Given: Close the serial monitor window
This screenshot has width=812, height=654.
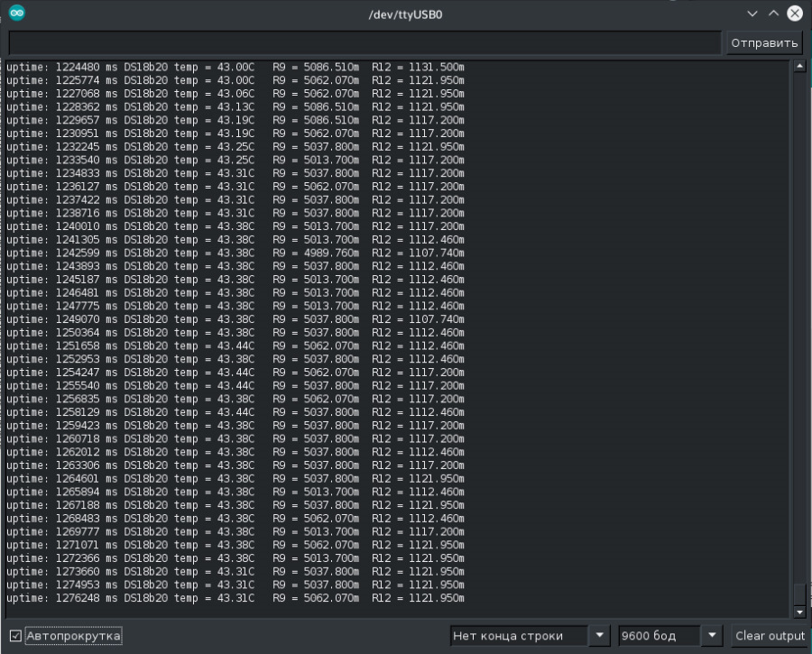Looking at the screenshot, I should (794, 14).
